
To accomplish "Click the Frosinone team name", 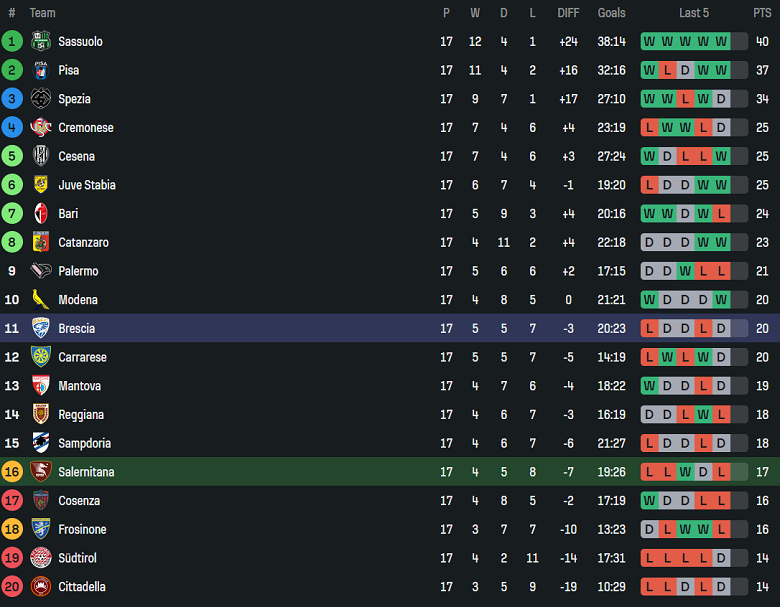I will click(83, 529).
